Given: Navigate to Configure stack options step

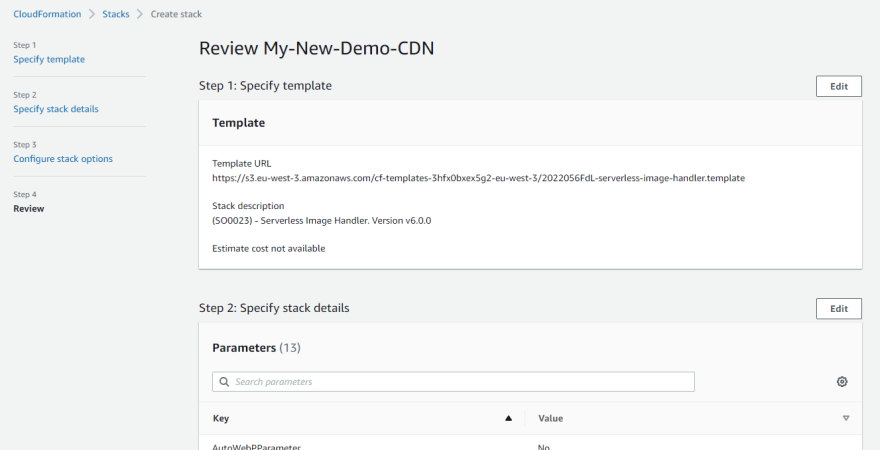Looking at the screenshot, I should point(63,159).
